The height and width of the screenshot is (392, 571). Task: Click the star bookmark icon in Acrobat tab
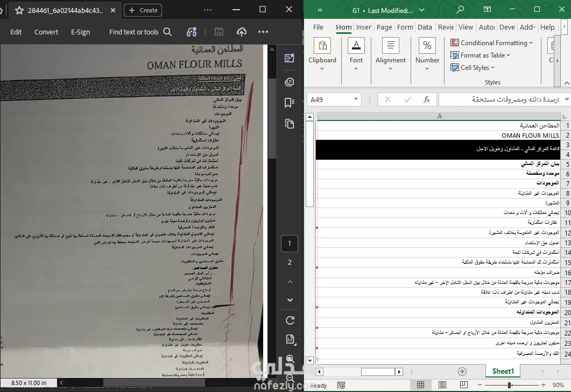(19, 11)
